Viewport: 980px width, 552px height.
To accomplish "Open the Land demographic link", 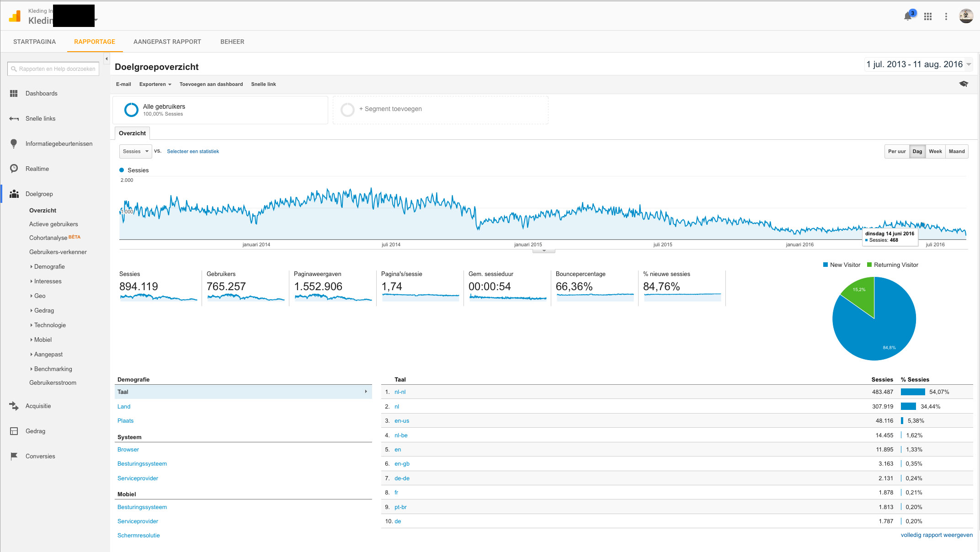I will click(x=124, y=406).
